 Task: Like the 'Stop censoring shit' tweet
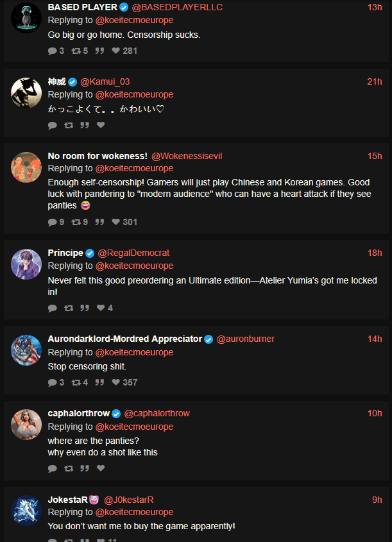pyautogui.click(x=116, y=382)
